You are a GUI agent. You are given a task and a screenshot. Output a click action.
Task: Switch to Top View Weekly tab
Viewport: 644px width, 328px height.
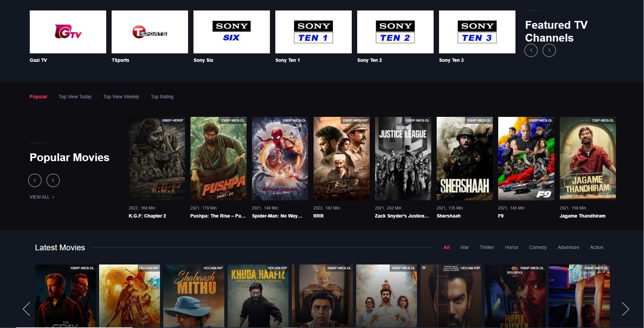tap(121, 97)
